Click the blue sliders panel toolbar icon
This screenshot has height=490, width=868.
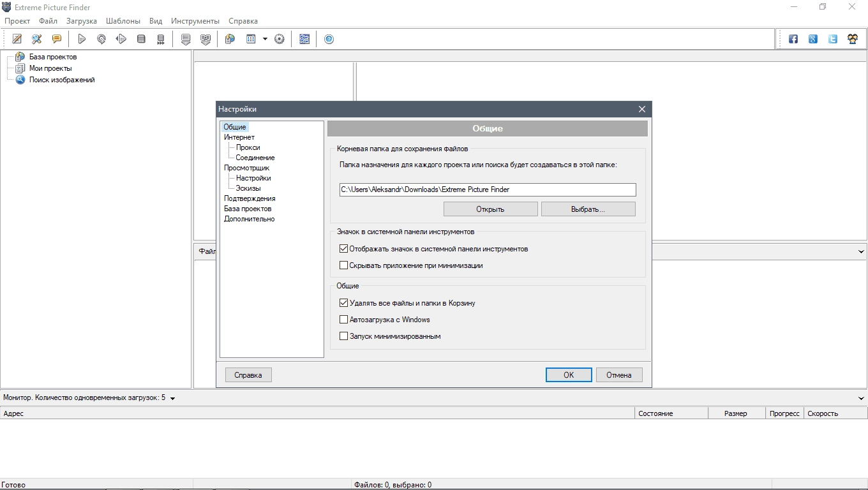(x=304, y=39)
